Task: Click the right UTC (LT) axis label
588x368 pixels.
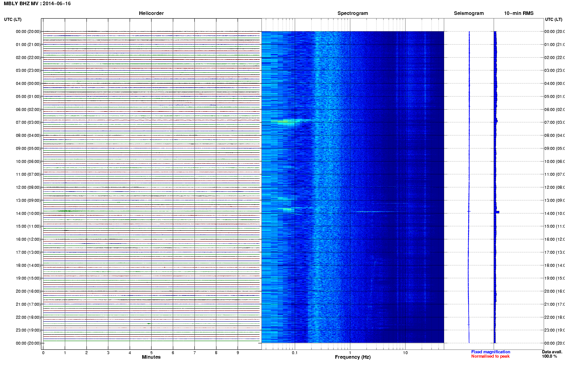Action: pos(553,19)
